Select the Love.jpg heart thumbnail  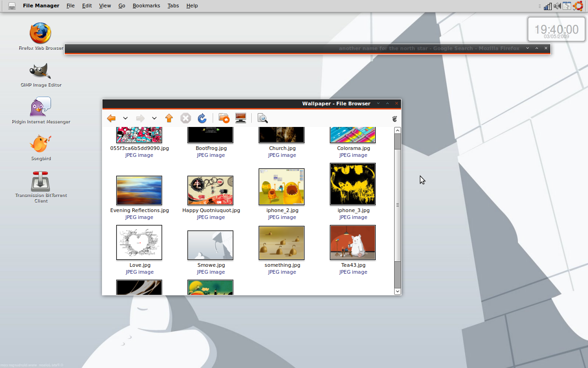139,242
